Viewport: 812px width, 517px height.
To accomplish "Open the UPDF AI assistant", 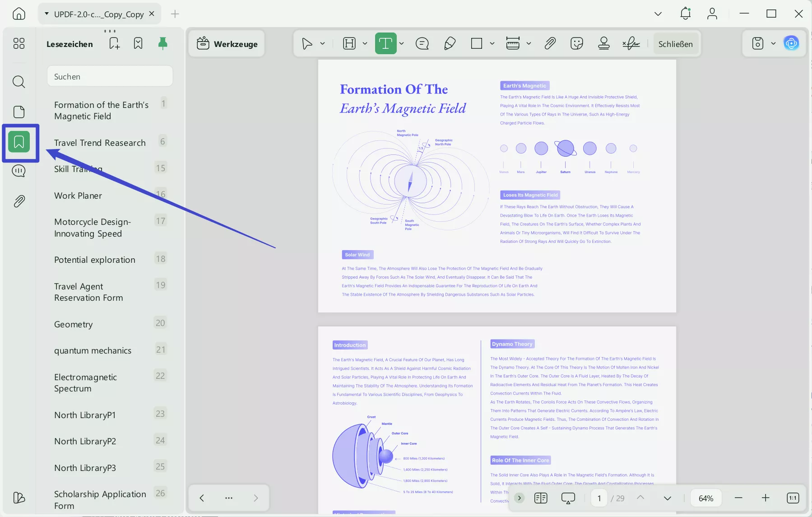I will pyautogui.click(x=791, y=43).
